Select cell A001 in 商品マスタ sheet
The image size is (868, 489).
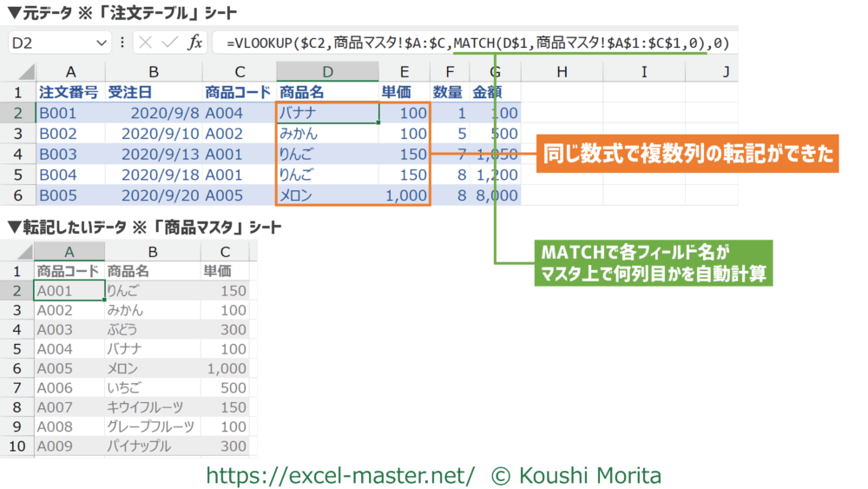click(69, 292)
